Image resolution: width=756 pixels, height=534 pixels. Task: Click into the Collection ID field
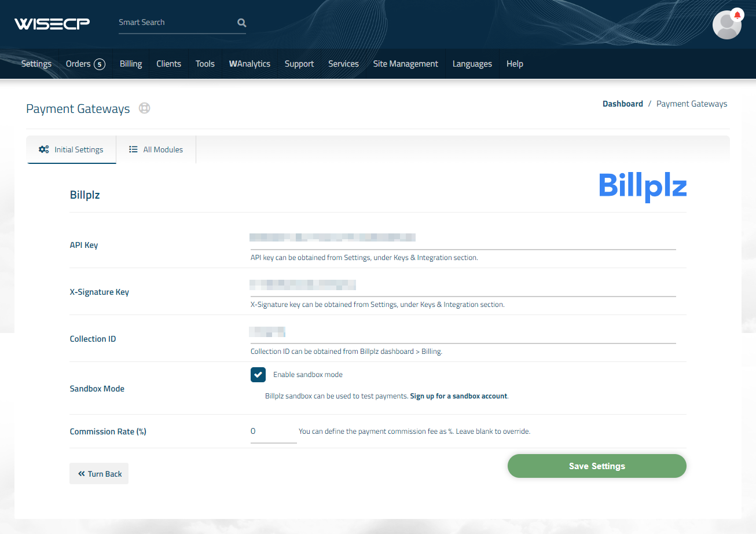coord(463,332)
